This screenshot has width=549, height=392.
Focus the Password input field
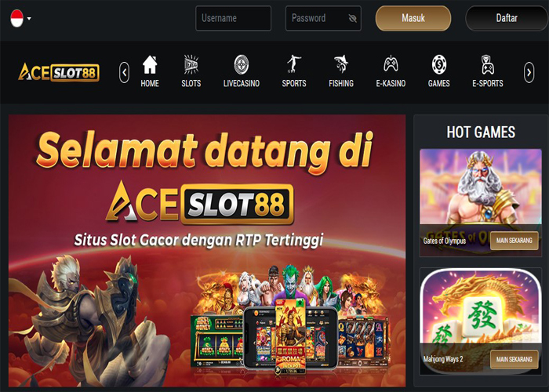click(323, 18)
